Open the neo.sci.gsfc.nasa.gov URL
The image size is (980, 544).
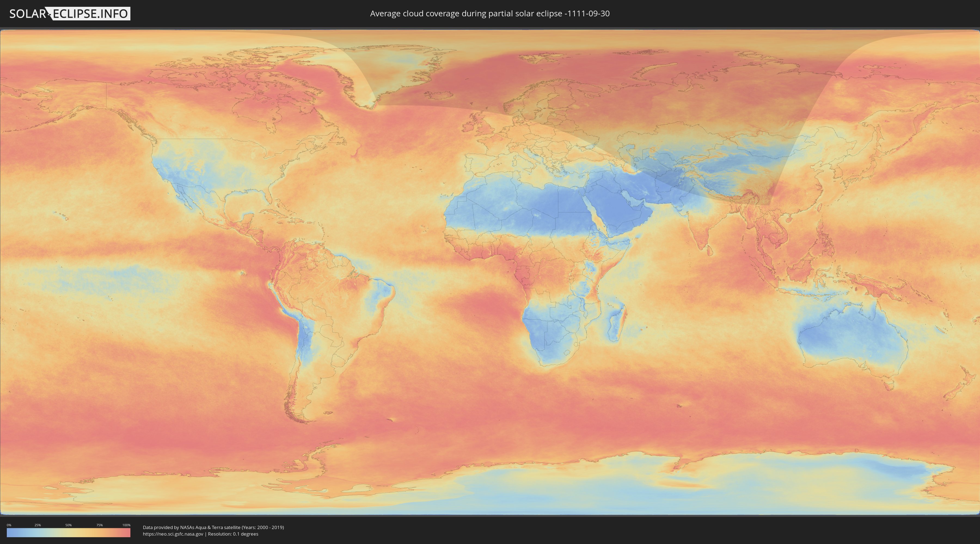(173, 534)
